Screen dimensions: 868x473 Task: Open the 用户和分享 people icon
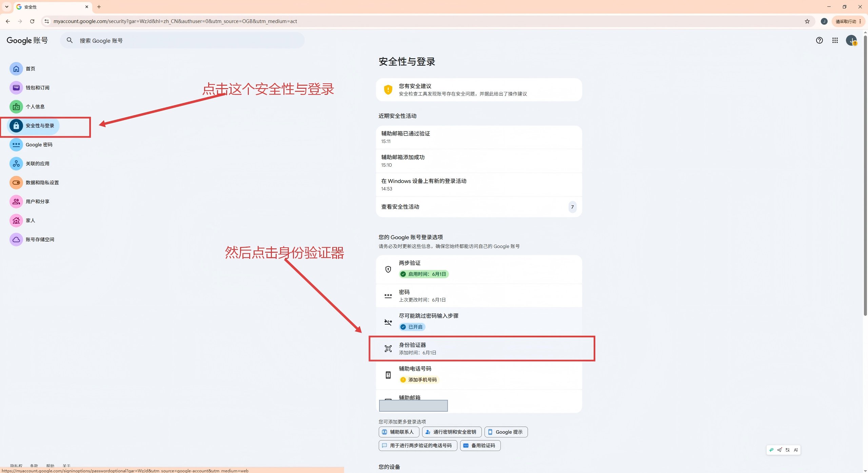coord(16,202)
